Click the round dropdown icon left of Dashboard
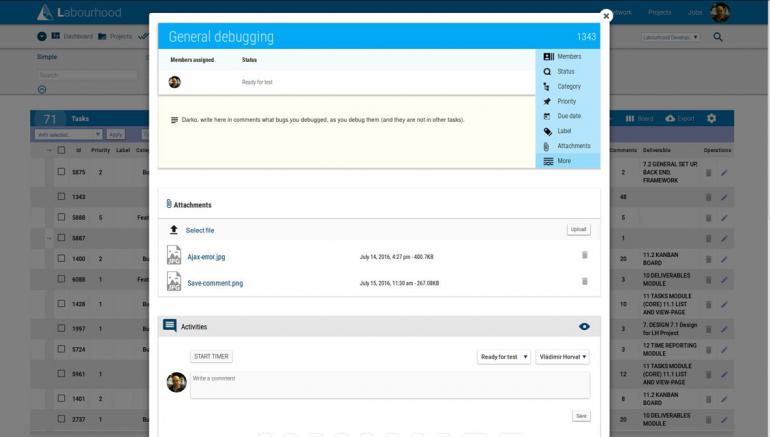 tap(42, 36)
